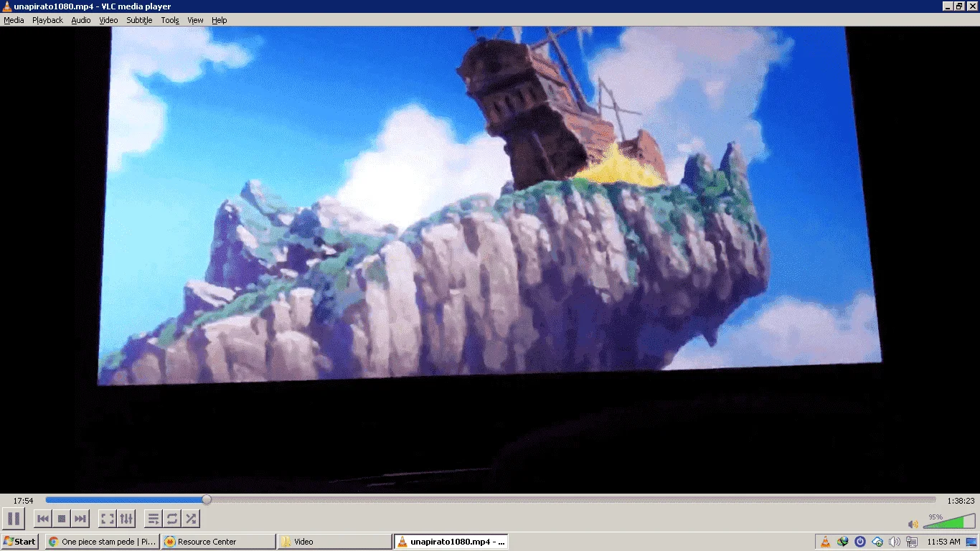The image size is (980, 551).
Task: Open system volume tray speaker icon
Action: pos(894,542)
